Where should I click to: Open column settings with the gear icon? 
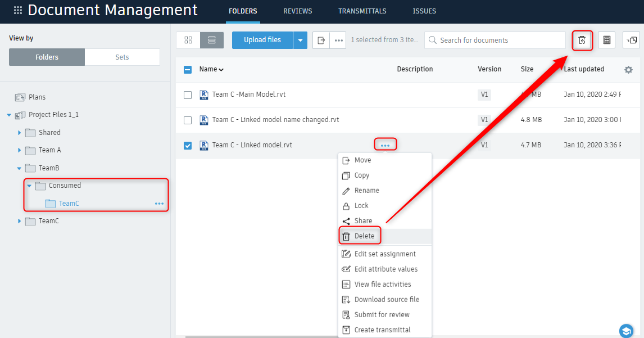628,69
